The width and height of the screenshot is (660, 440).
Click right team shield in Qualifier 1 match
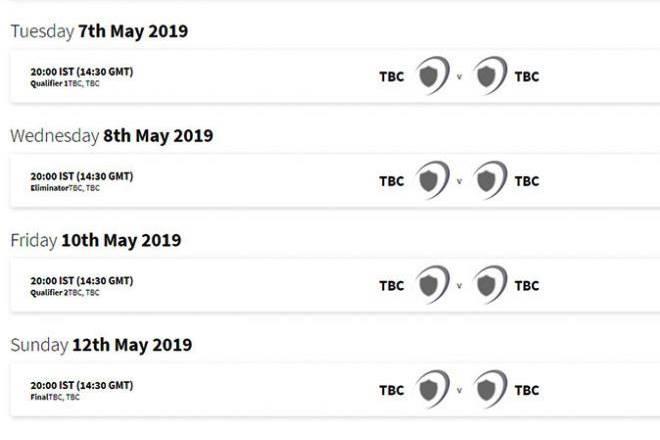coord(489,76)
